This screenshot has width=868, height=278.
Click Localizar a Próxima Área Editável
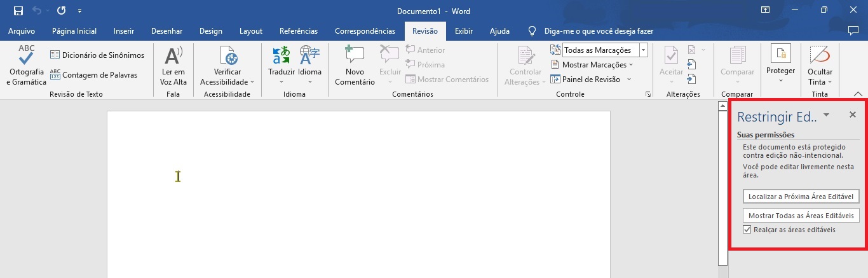pos(801,197)
